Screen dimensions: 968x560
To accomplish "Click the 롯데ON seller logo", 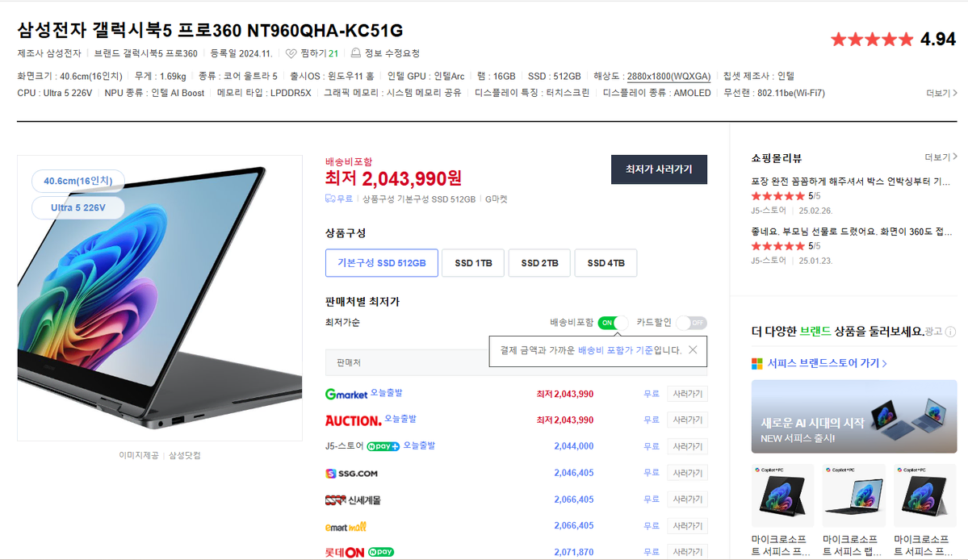I will (344, 553).
